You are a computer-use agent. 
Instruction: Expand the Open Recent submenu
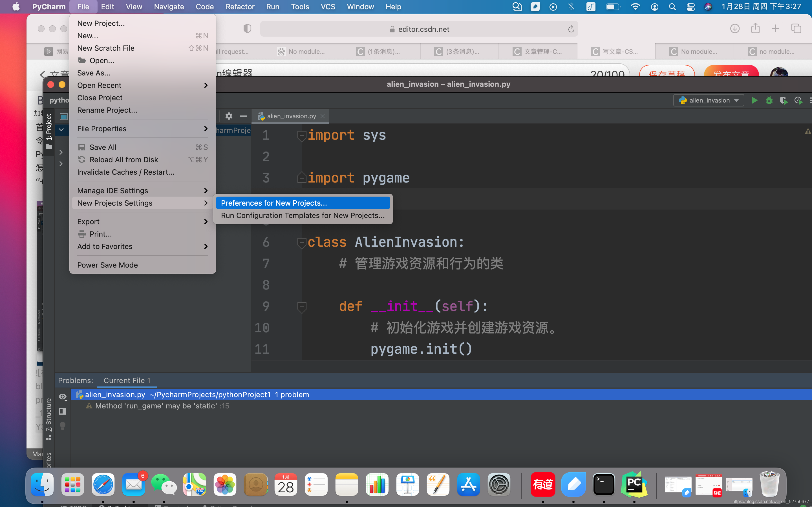coord(142,85)
